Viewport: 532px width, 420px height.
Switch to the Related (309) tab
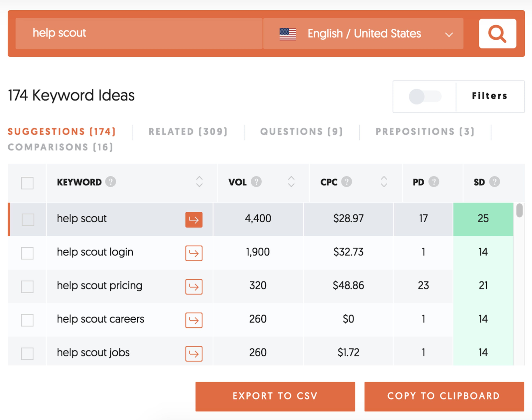tap(188, 131)
